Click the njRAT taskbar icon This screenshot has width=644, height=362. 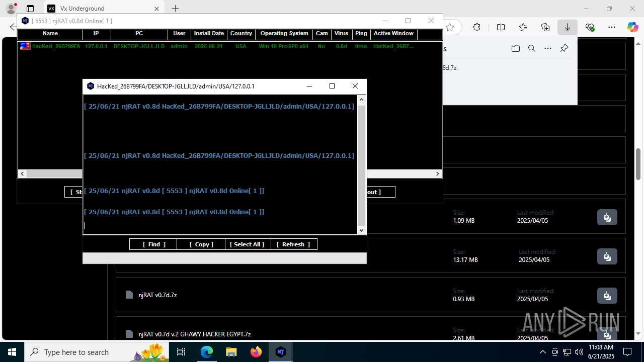281,352
